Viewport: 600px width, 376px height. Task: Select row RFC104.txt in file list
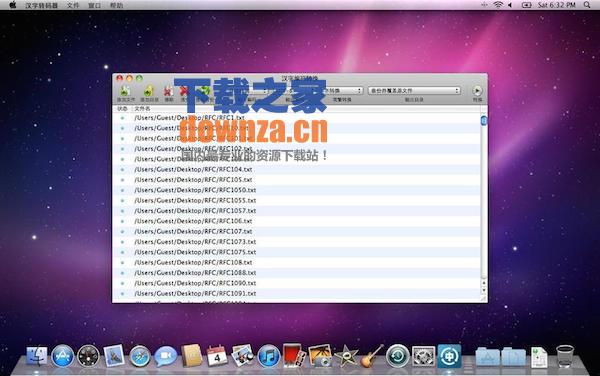[297, 169]
